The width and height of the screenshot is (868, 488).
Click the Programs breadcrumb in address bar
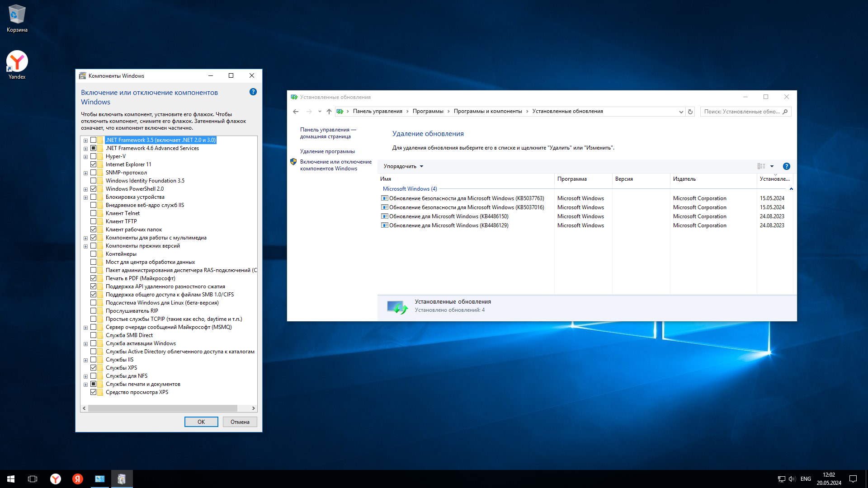[428, 111]
